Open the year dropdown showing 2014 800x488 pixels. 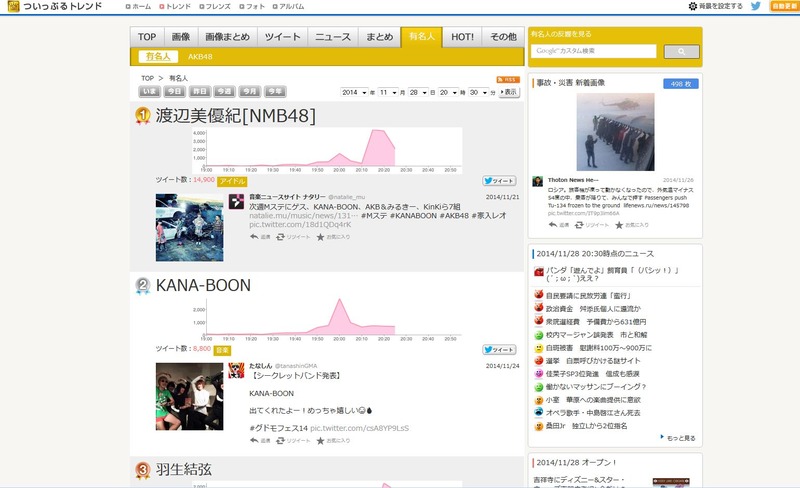point(354,92)
